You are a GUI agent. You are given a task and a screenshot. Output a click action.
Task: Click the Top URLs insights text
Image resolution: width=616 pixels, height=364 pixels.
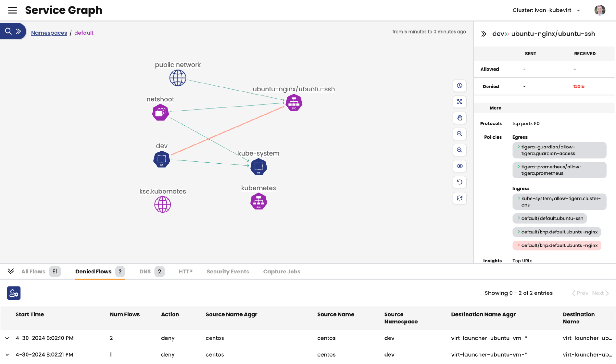(x=522, y=261)
